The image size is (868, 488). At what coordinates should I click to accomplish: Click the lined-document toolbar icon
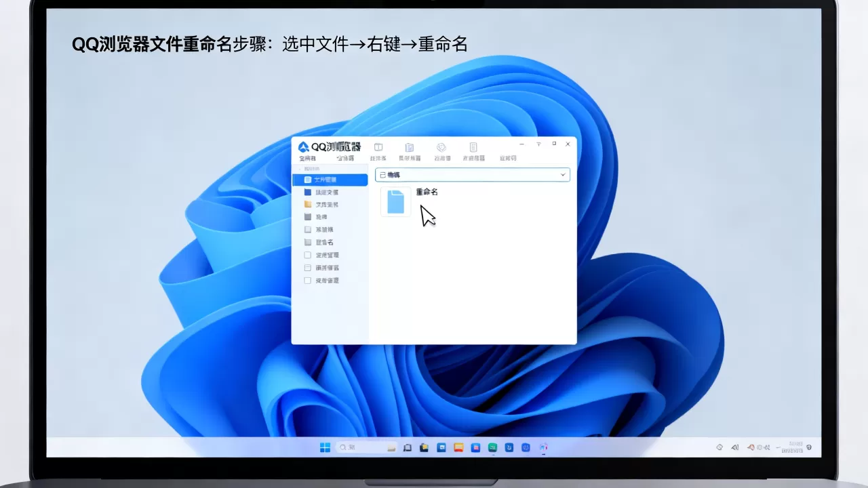click(x=473, y=147)
